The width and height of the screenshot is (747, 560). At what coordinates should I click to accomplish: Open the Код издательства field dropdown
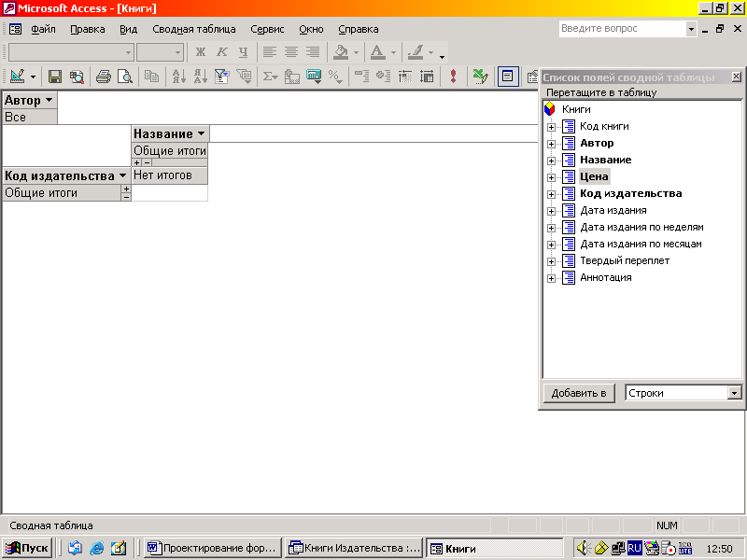coord(122,175)
